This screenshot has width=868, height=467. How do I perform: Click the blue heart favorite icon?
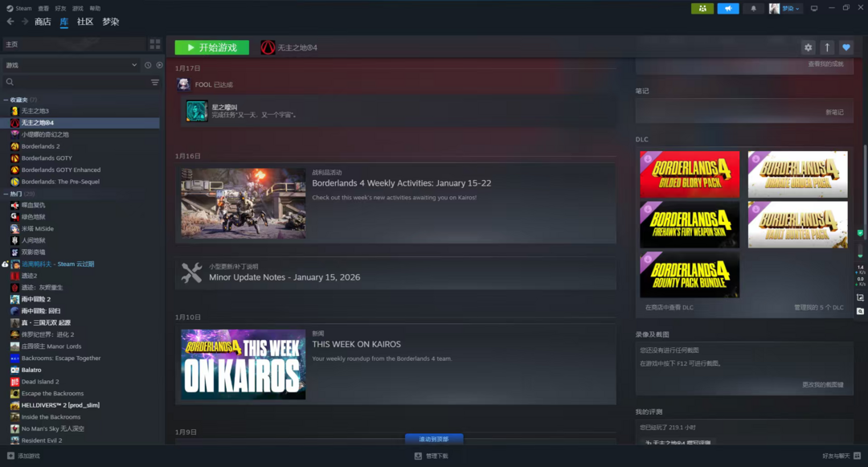(x=845, y=47)
